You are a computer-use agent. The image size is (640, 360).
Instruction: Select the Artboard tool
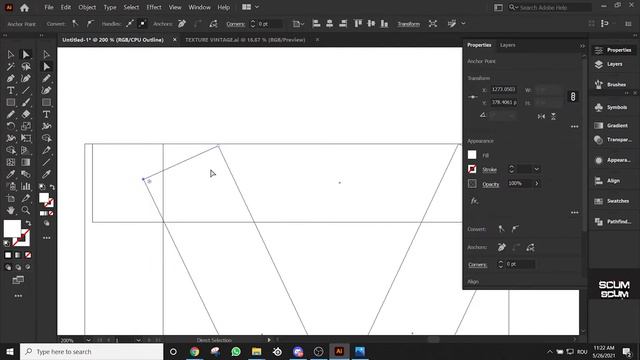coord(11,199)
